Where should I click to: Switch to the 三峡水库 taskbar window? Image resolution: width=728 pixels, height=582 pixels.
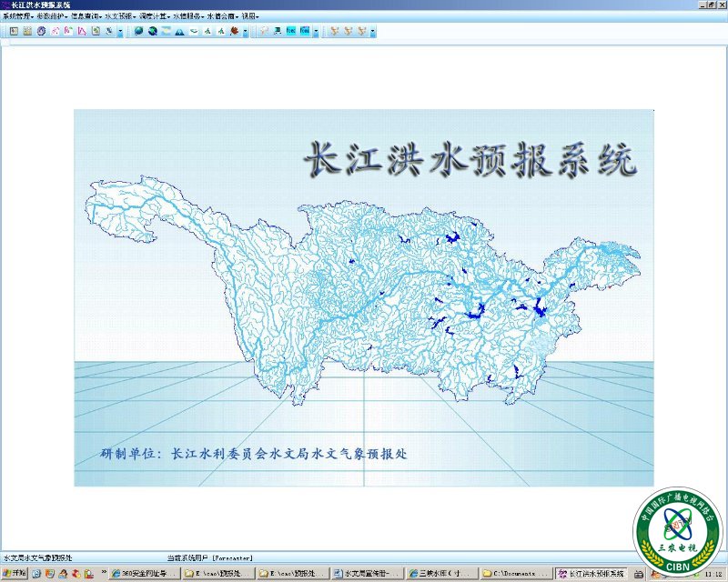tap(440, 574)
